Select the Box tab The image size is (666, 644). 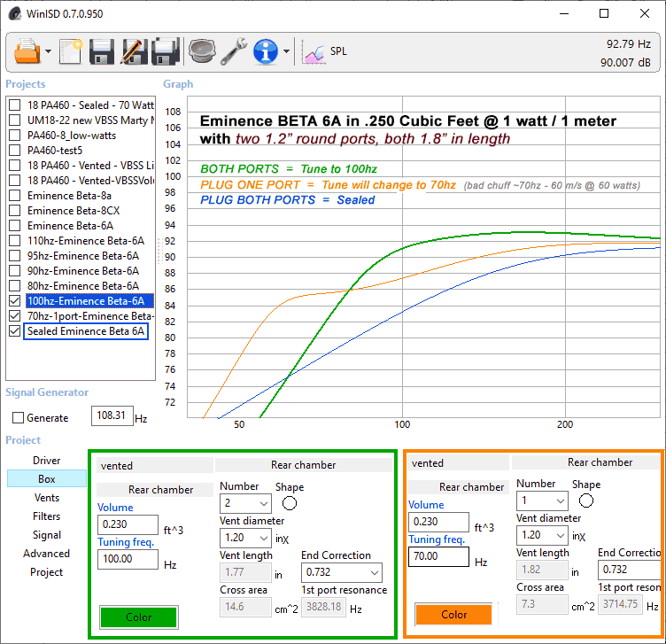point(47,478)
